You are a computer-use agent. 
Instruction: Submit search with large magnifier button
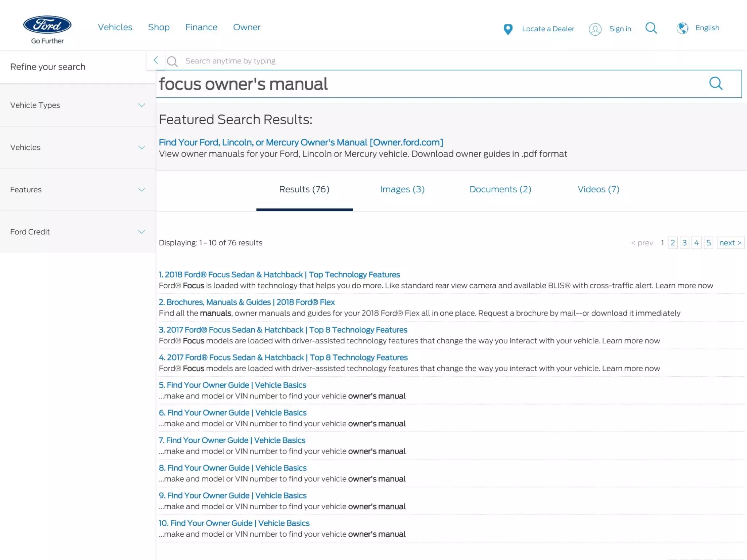point(716,83)
